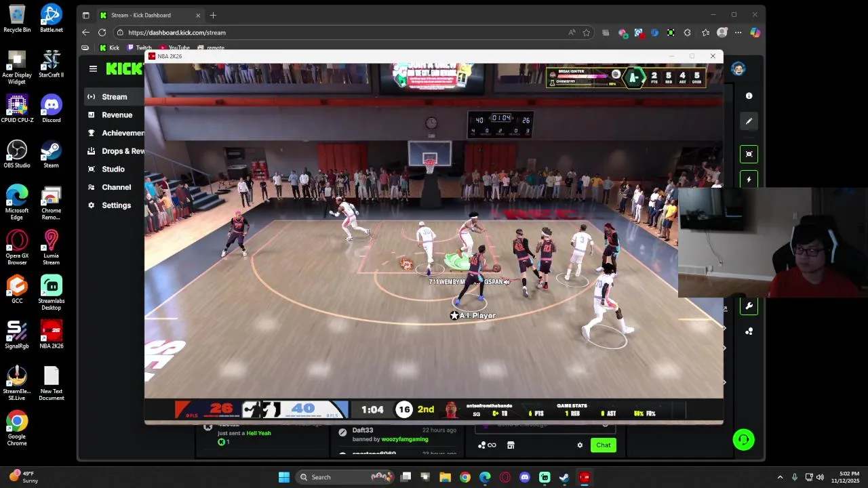Open the YouTube bookmark

click(x=174, y=48)
